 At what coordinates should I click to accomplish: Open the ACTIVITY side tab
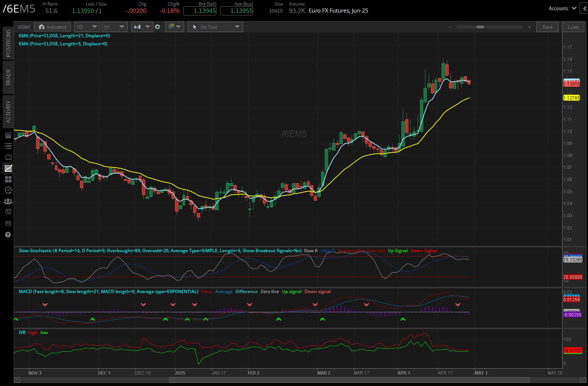click(8, 111)
